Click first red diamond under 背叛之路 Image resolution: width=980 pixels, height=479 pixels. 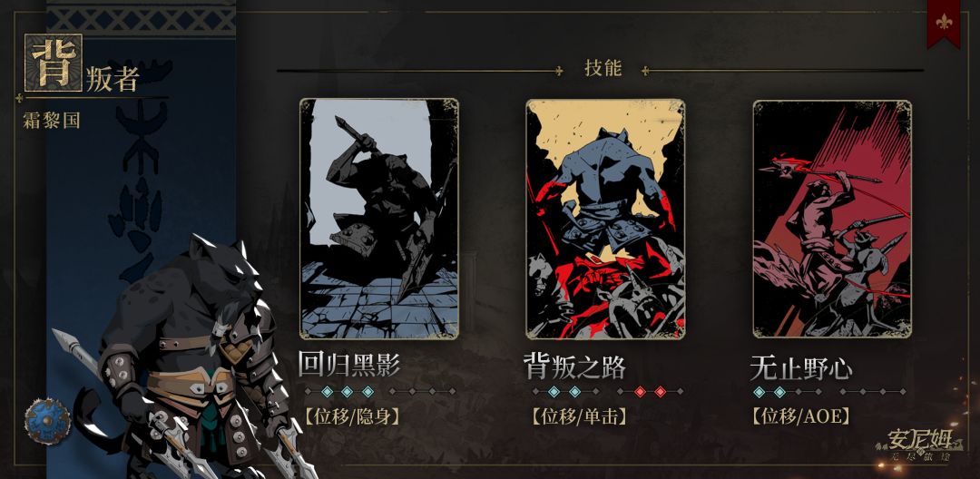640,392
